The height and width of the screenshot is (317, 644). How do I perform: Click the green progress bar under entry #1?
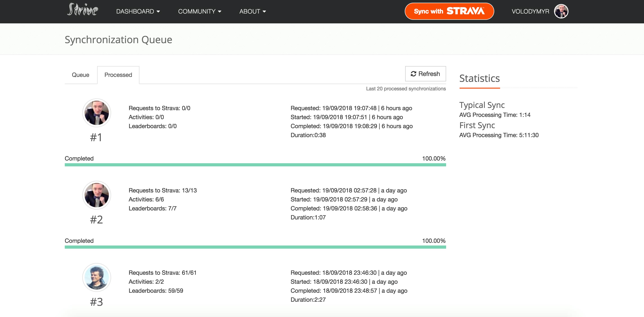255,165
